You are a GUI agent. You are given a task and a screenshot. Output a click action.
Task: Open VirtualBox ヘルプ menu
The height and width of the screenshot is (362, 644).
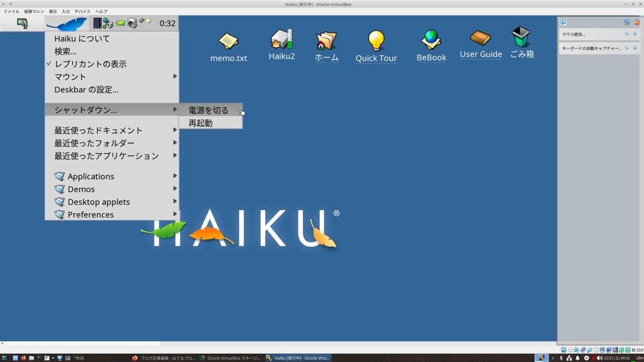click(x=101, y=11)
